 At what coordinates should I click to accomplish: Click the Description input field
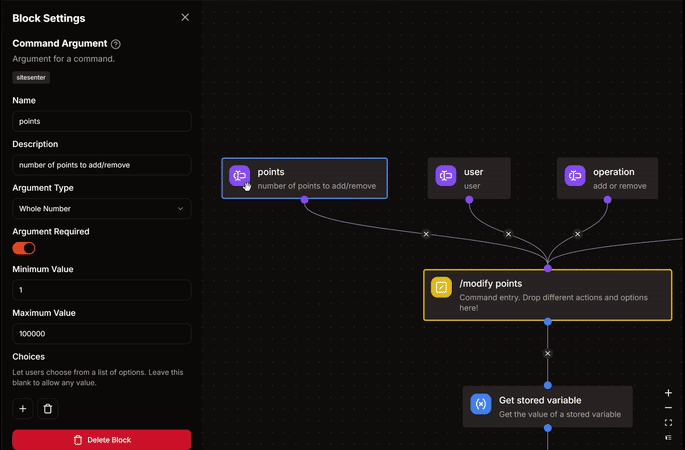[x=101, y=165]
